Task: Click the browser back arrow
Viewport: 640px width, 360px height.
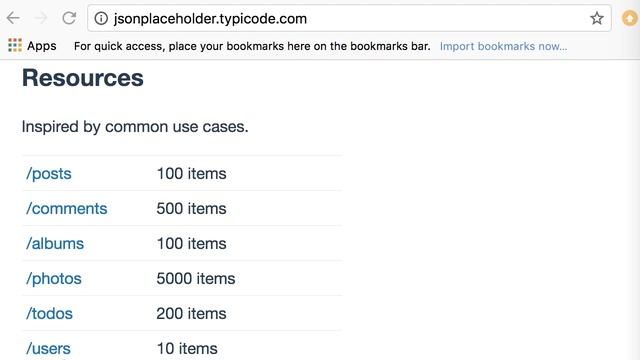Action: pyautogui.click(x=13, y=18)
